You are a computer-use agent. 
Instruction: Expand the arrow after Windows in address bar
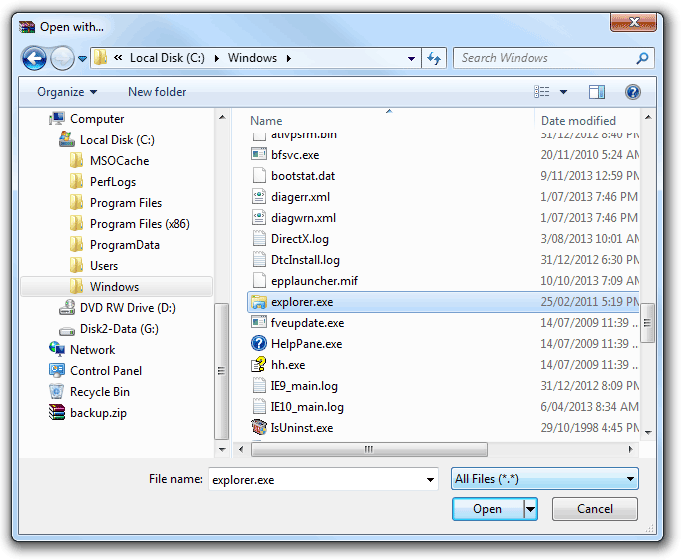point(289,58)
